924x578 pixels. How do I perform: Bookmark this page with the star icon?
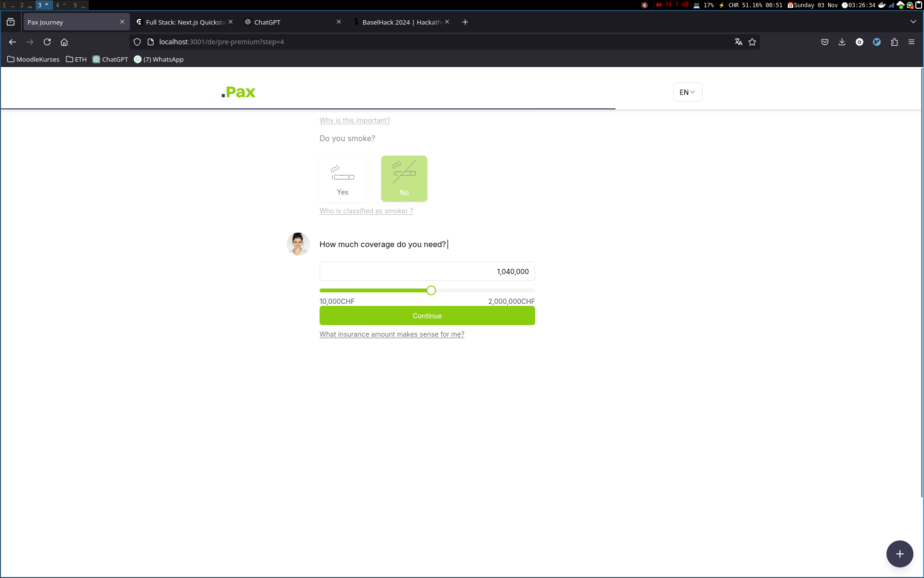click(x=752, y=42)
